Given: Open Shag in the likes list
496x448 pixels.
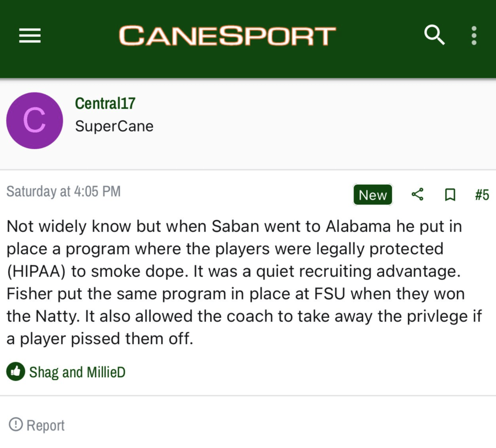Looking at the screenshot, I should coord(45,372).
